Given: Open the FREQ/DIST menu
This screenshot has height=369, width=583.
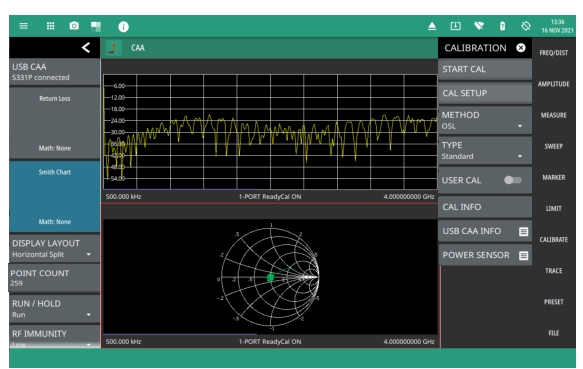Looking at the screenshot, I should (x=554, y=53).
